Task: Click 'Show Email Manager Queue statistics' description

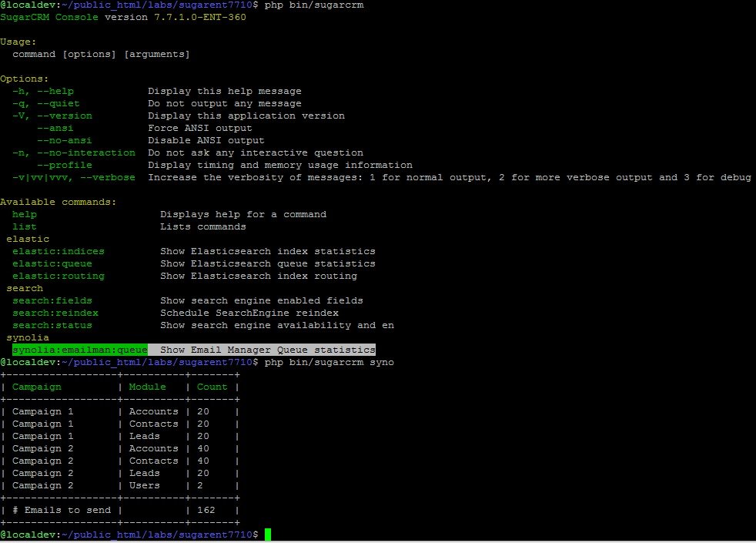Action: click(x=268, y=350)
